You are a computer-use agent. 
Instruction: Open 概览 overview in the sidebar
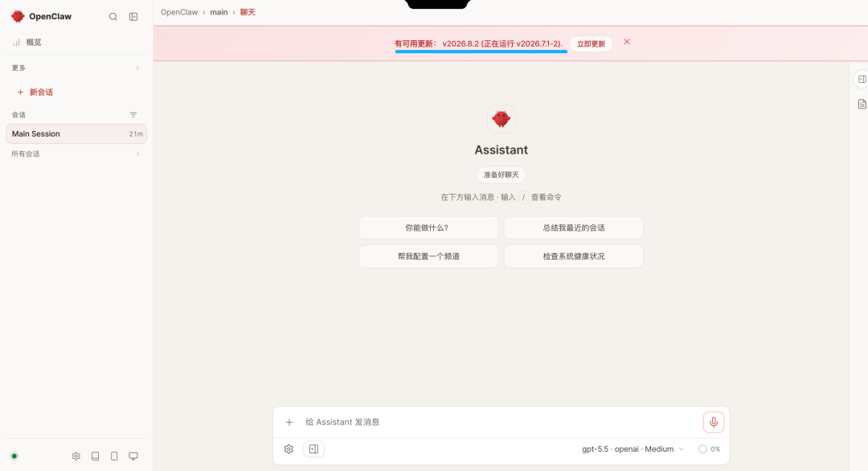point(76,42)
